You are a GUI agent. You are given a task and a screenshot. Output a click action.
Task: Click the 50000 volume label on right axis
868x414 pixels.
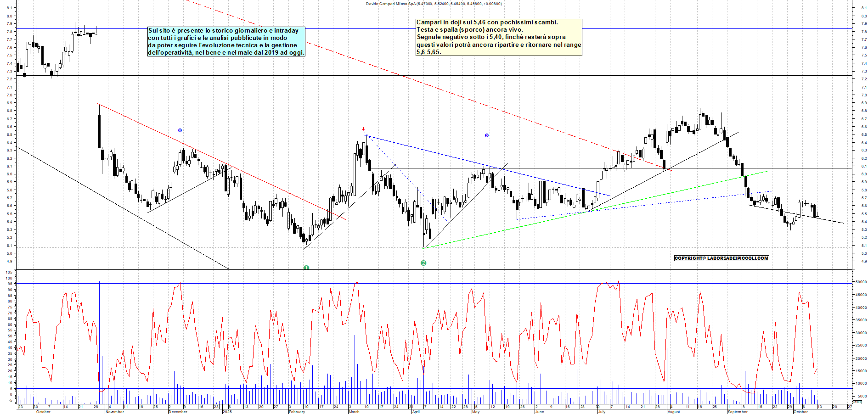(x=860, y=282)
